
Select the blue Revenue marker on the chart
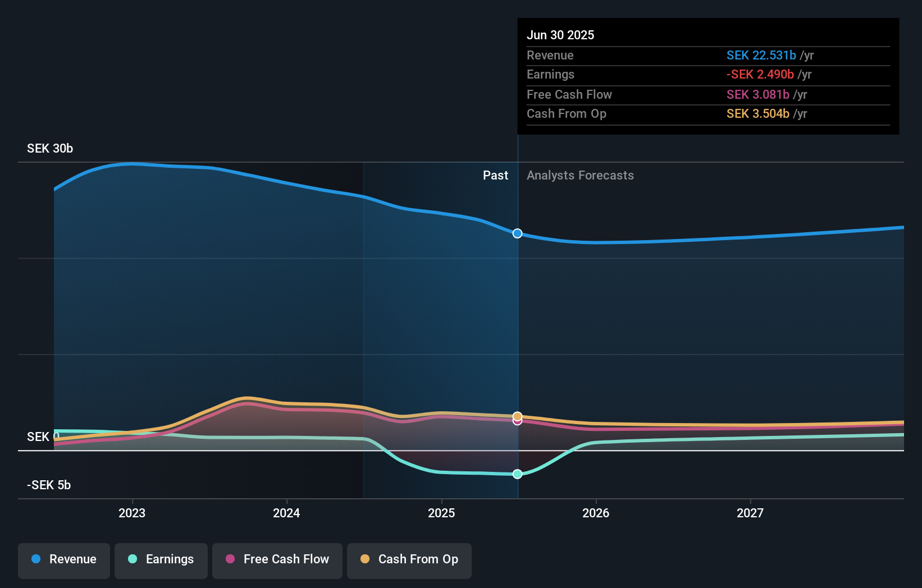(x=517, y=233)
